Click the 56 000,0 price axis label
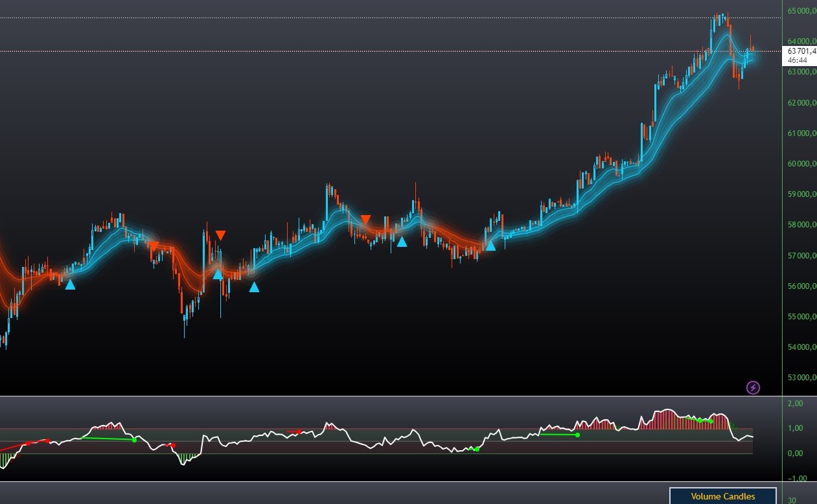The width and height of the screenshot is (817, 504). coord(802,286)
